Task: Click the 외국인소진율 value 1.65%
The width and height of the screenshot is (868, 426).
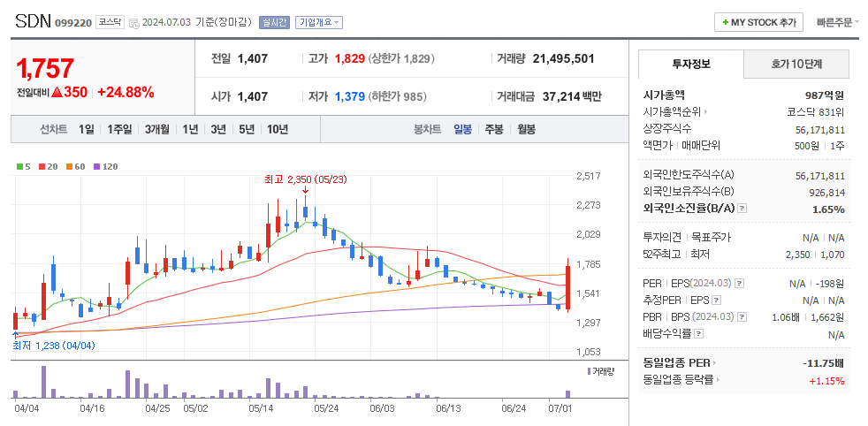Action: [828, 209]
